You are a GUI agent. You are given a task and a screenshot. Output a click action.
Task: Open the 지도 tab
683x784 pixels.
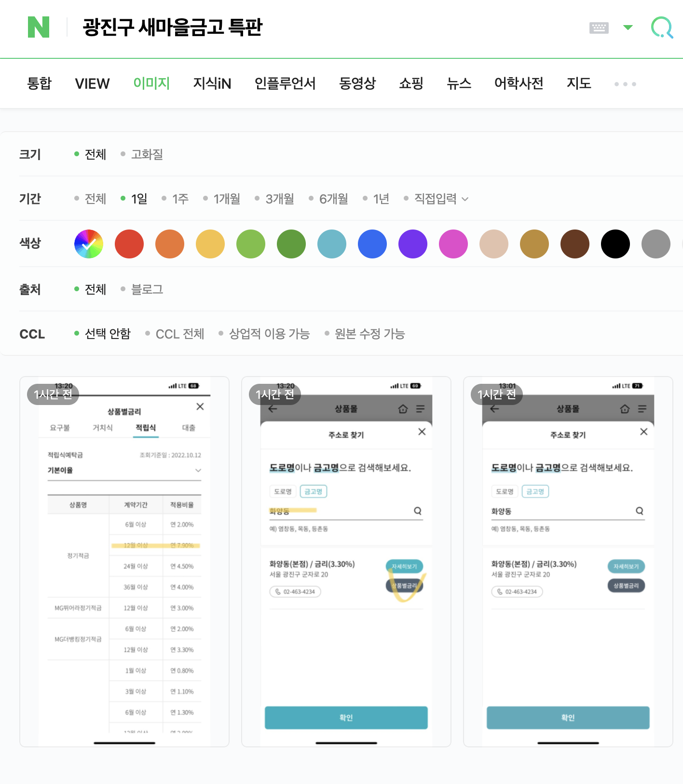pos(579,83)
